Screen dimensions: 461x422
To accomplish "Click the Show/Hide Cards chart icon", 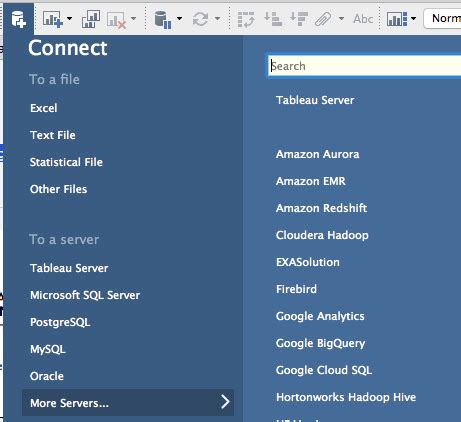I will [397, 19].
